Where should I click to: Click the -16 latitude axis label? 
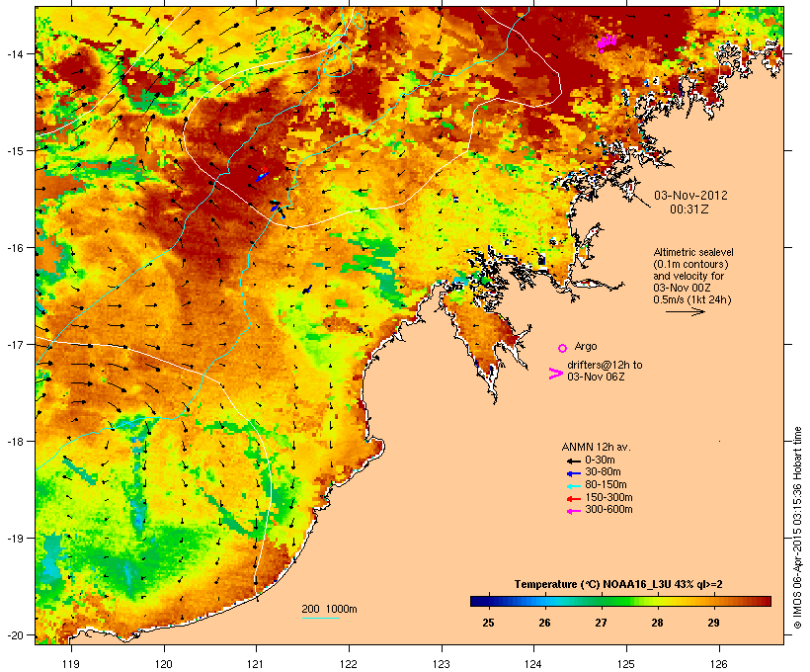click(14, 248)
